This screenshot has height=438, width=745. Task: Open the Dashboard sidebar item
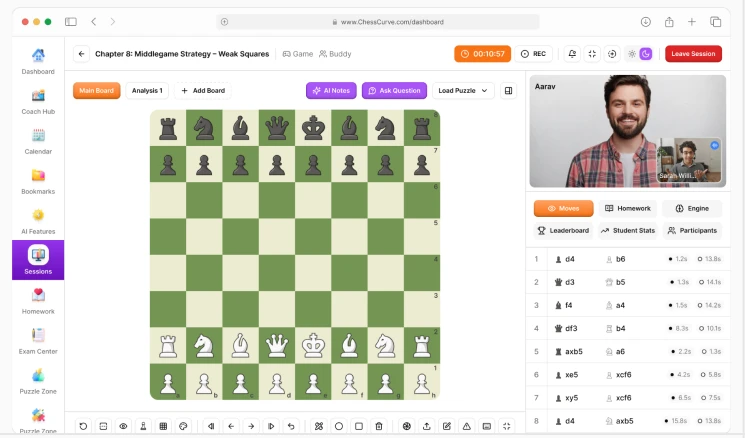point(38,61)
